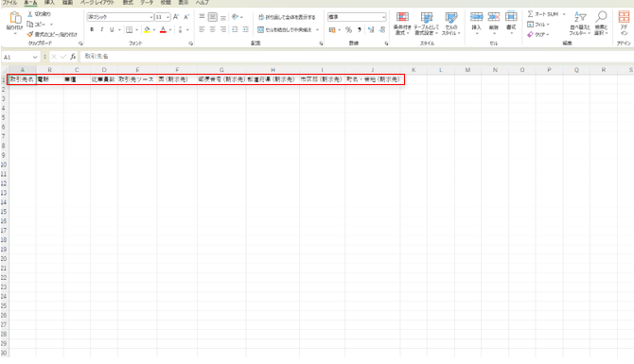Open the Borders dropdown arrow

tap(136, 29)
